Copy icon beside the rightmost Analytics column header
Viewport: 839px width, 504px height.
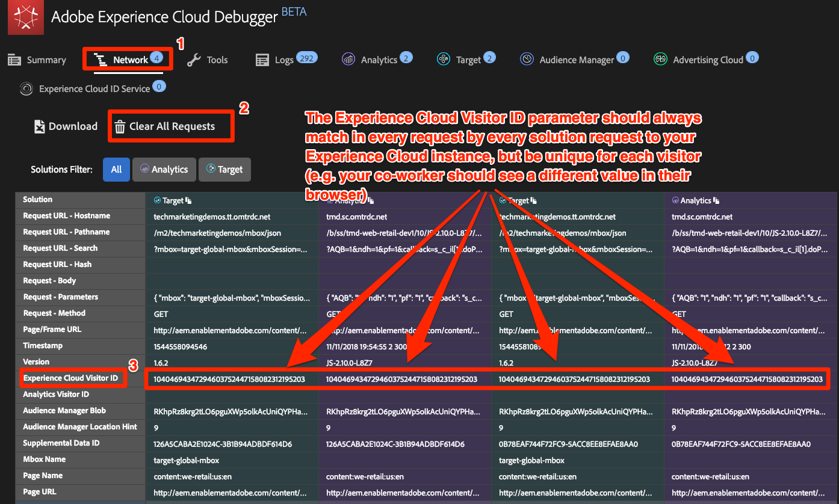(717, 200)
